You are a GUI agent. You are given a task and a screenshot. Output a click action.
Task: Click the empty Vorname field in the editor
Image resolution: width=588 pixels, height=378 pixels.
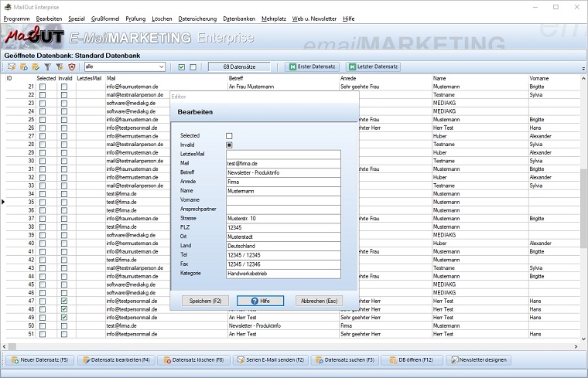click(283, 200)
